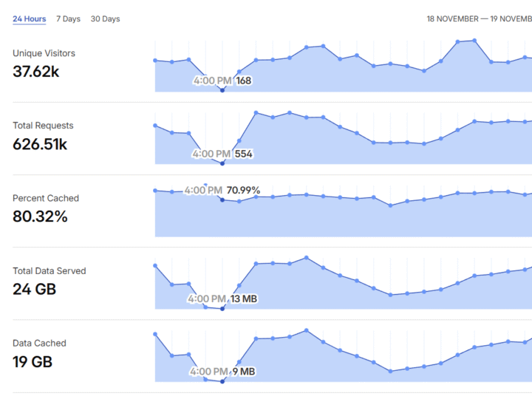Click the 4:00 PM point on Percent Cached chart
The image size is (532, 399).
click(222, 199)
